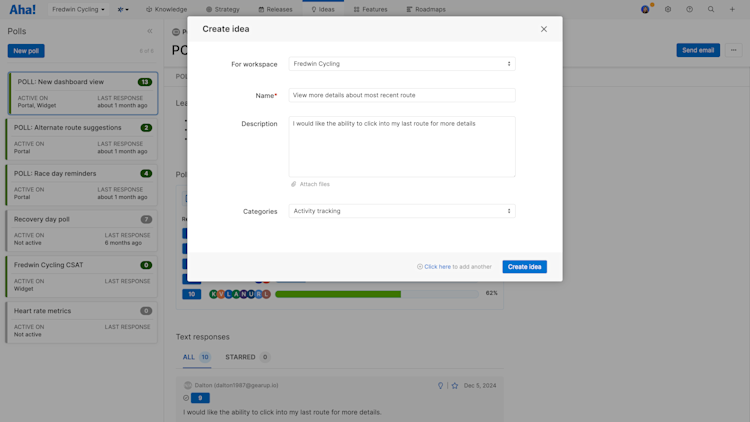The width and height of the screenshot is (750, 422).
Task: Click the 62% green progress bar
Action: (x=338, y=294)
